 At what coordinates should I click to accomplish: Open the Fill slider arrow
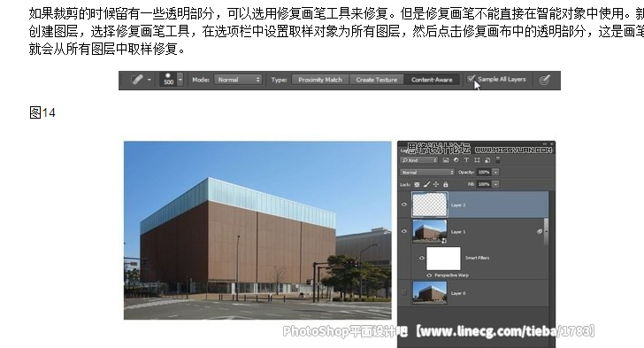click(495, 184)
